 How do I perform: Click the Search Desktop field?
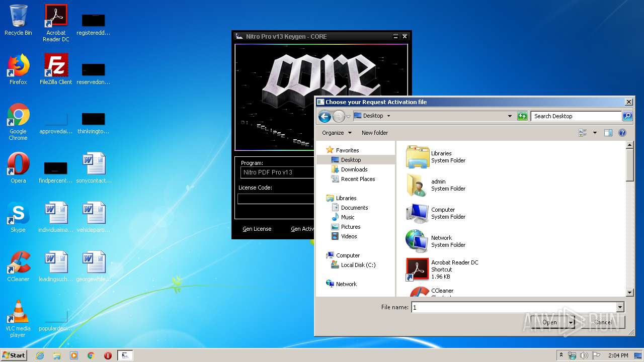[x=576, y=116]
